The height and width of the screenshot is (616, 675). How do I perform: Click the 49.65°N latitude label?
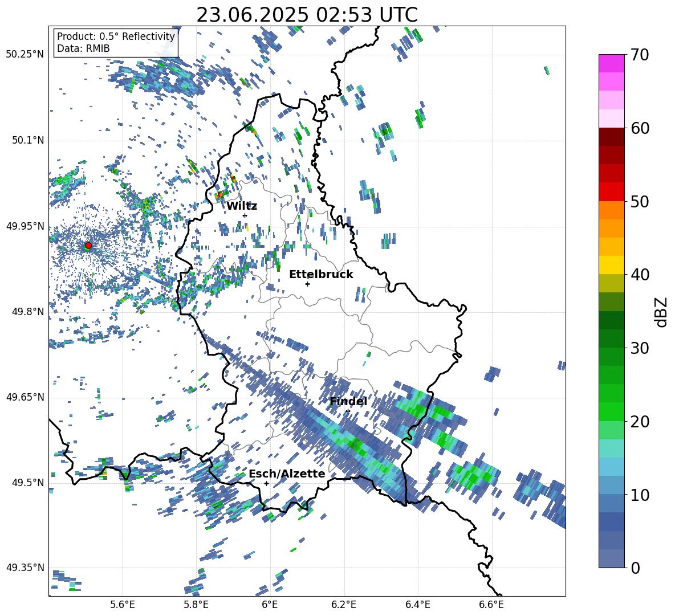click(25, 397)
